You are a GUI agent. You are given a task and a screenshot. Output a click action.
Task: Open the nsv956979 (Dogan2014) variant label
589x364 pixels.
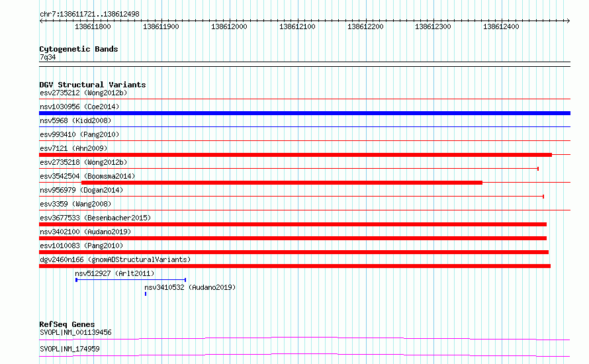81,190
